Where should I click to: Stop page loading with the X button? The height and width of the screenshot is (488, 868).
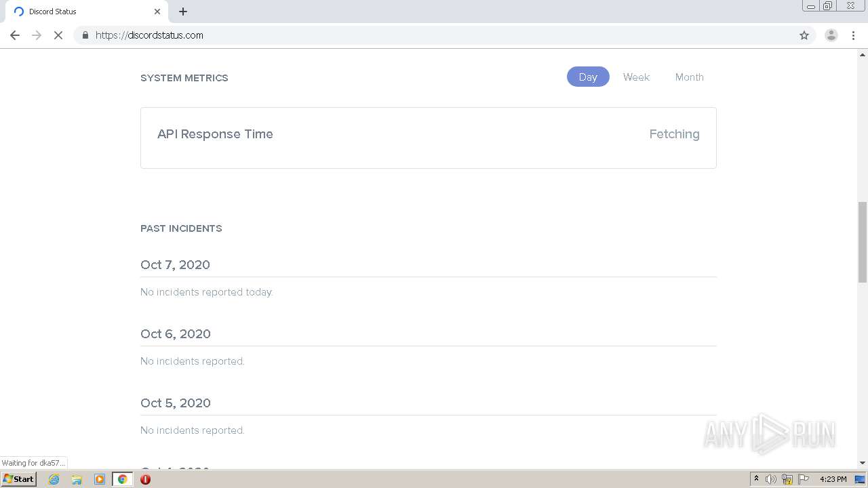[58, 35]
